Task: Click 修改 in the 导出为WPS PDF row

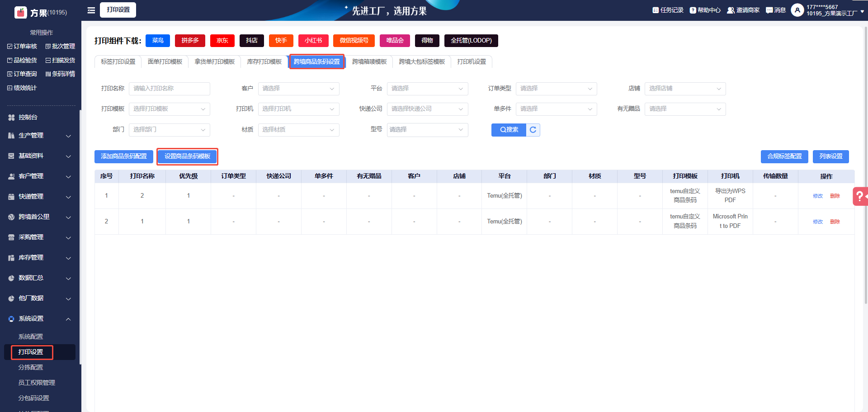Action: point(818,196)
